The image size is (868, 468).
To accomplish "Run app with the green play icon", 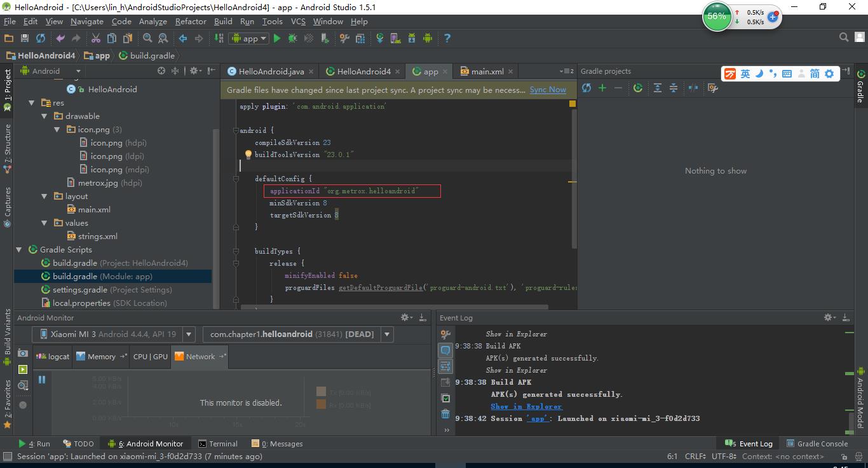I will (276, 38).
